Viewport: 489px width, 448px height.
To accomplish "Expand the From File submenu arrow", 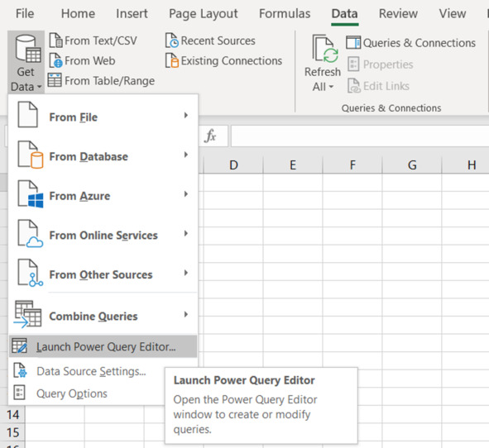I will tap(186, 116).
